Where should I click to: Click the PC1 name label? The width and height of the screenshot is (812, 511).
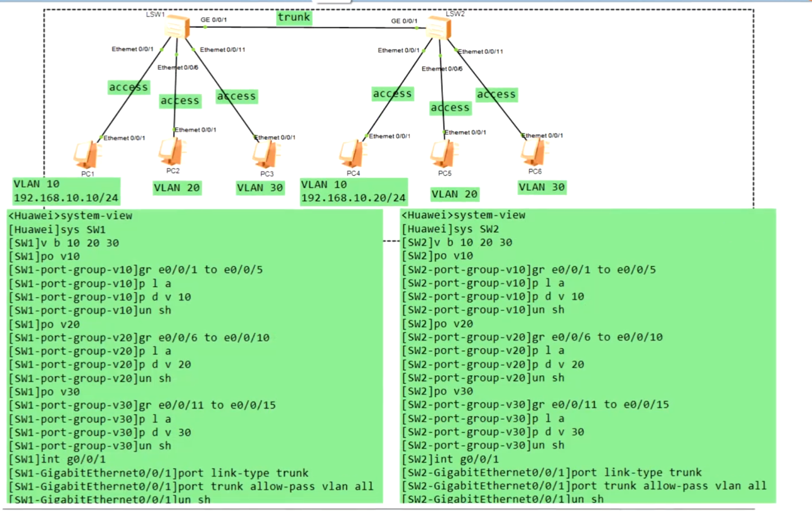(88, 174)
